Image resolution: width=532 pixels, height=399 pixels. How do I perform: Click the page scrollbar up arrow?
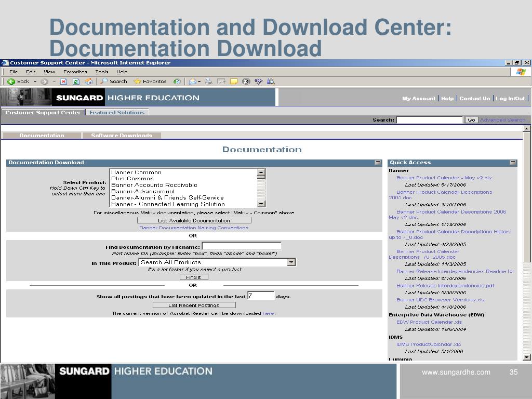[527, 129]
